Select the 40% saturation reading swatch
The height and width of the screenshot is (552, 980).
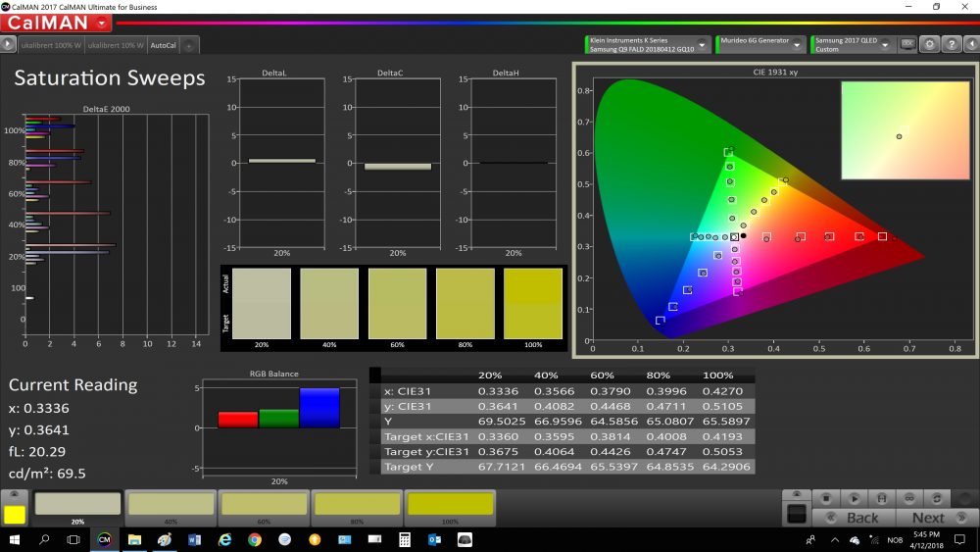coord(171,506)
